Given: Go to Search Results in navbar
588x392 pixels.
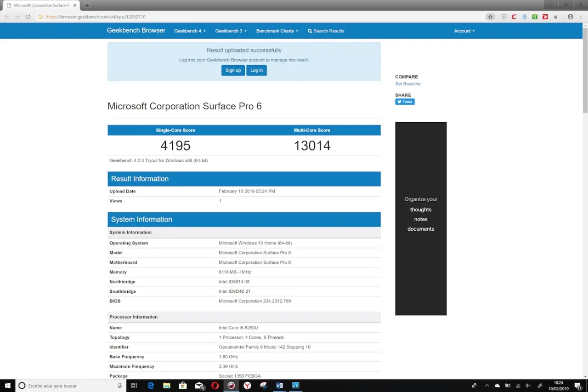Looking at the screenshot, I should [326, 31].
